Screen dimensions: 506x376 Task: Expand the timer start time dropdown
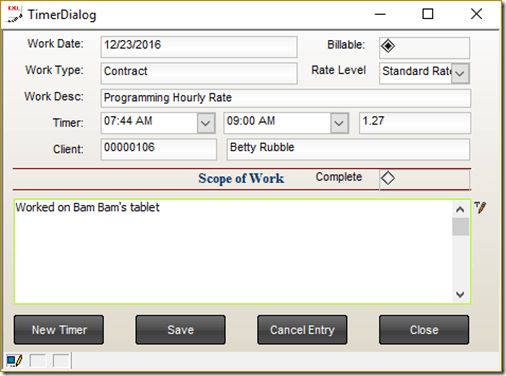[206, 123]
